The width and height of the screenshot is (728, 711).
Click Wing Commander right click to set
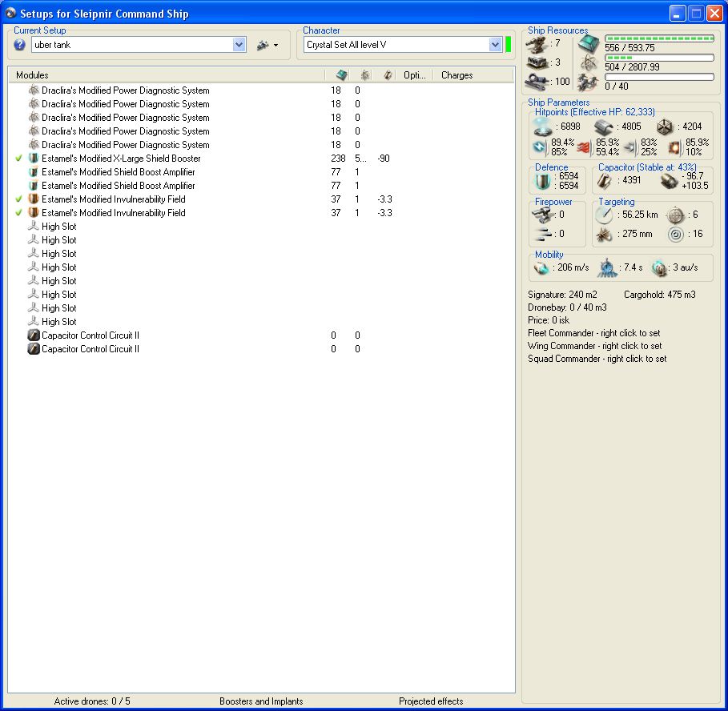595,346
